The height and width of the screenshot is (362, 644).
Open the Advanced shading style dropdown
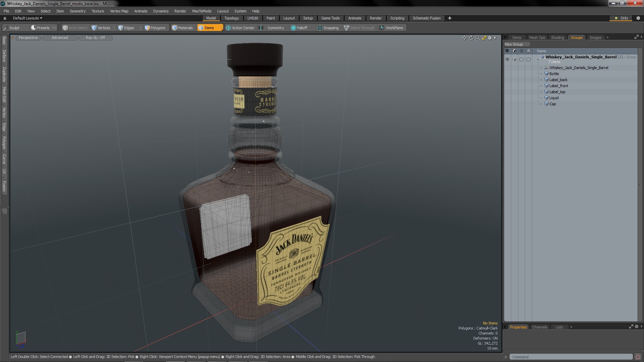60,38
